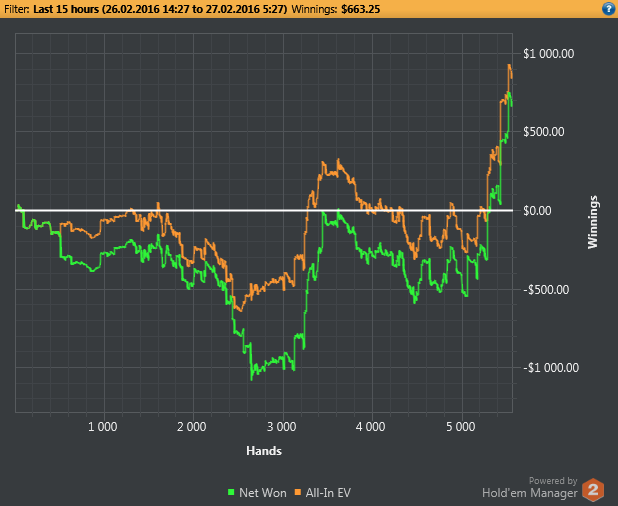Select the $1 000.00 y-axis label

549,54
